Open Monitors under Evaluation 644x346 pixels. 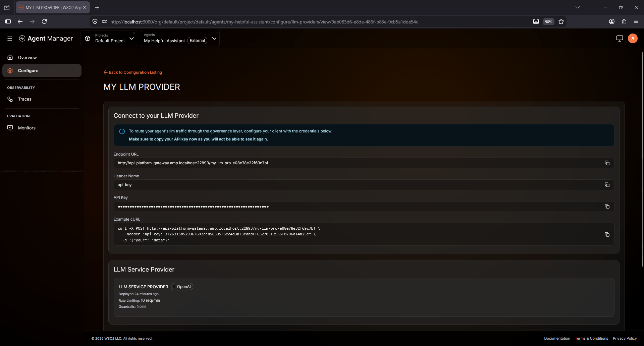click(x=42, y=128)
